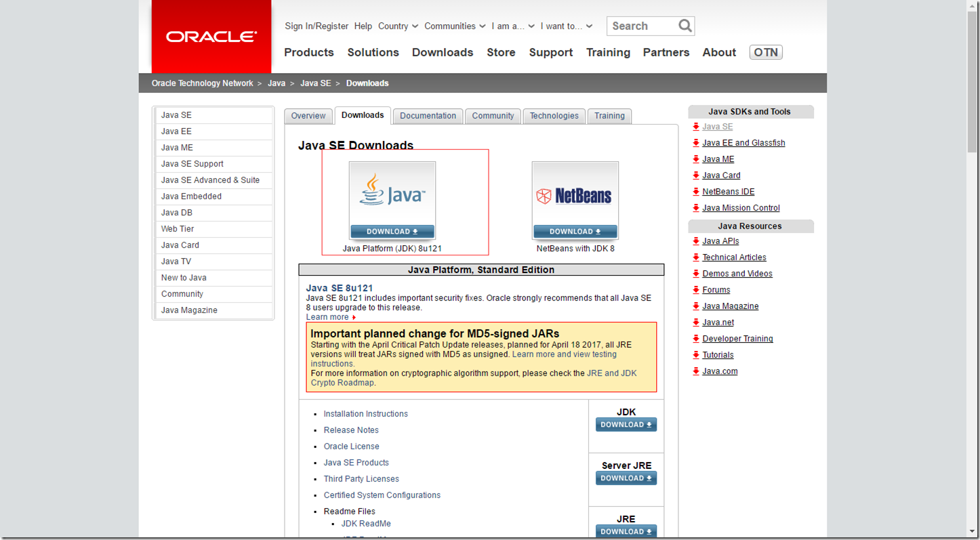Select New to Java in left sidebar
Image resolution: width=980 pixels, height=540 pixels.
coord(213,278)
